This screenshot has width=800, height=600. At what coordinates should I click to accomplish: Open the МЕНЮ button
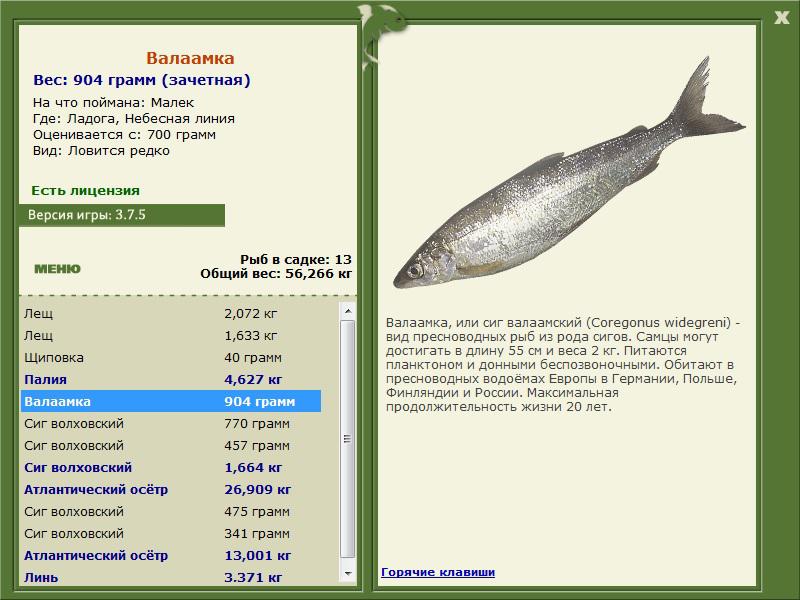(x=57, y=269)
